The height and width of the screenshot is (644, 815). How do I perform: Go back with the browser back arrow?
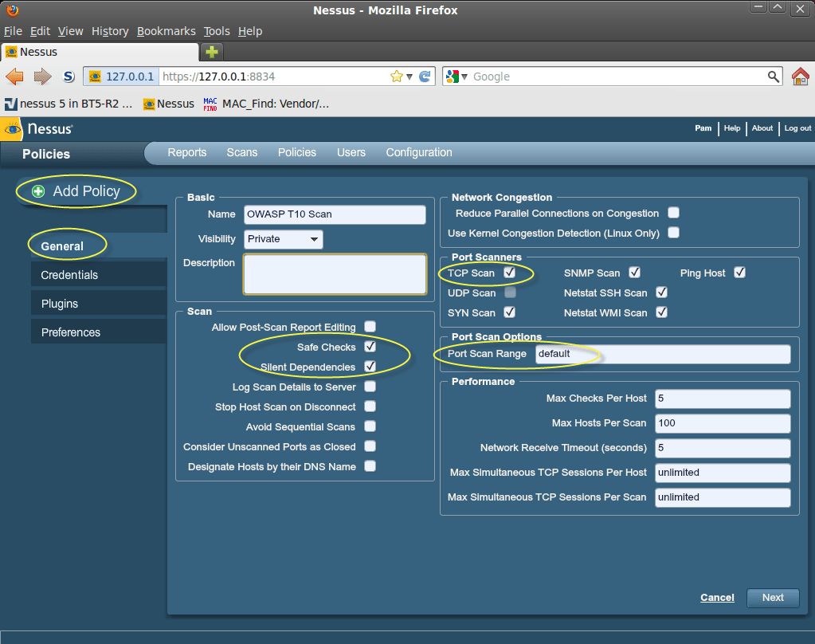14,77
